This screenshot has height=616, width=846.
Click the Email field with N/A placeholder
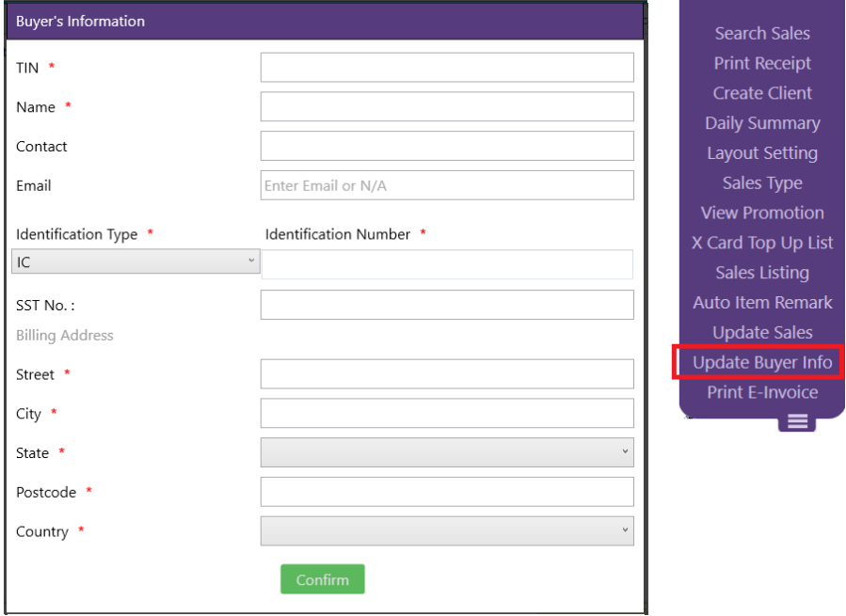446,185
